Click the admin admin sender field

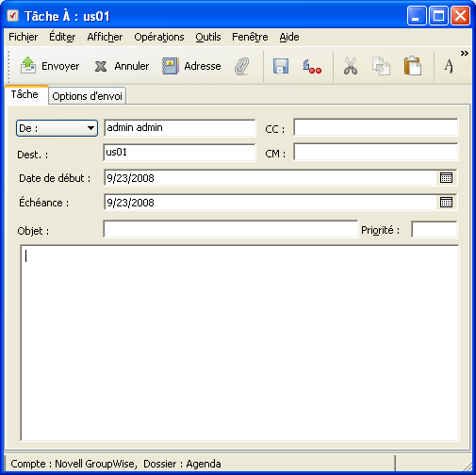[x=180, y=128]
